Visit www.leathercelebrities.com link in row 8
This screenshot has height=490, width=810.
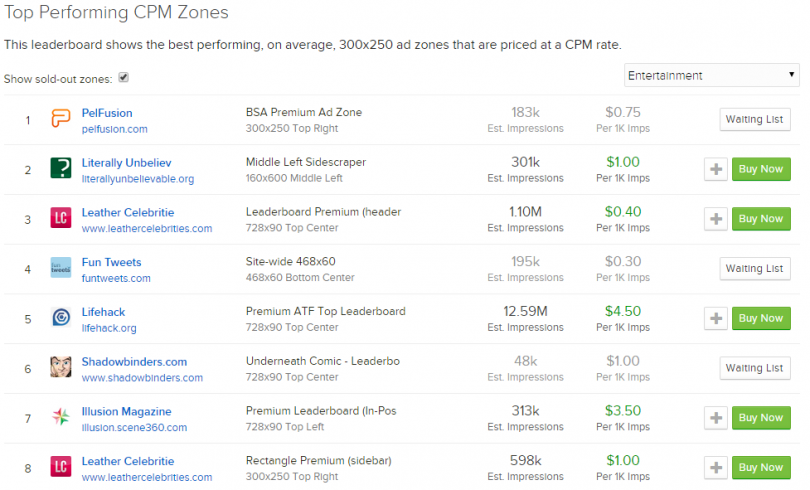(147, 477)
